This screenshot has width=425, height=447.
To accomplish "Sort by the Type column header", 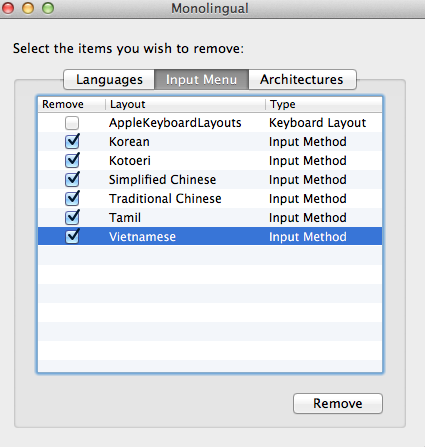I will click(324, 104).
